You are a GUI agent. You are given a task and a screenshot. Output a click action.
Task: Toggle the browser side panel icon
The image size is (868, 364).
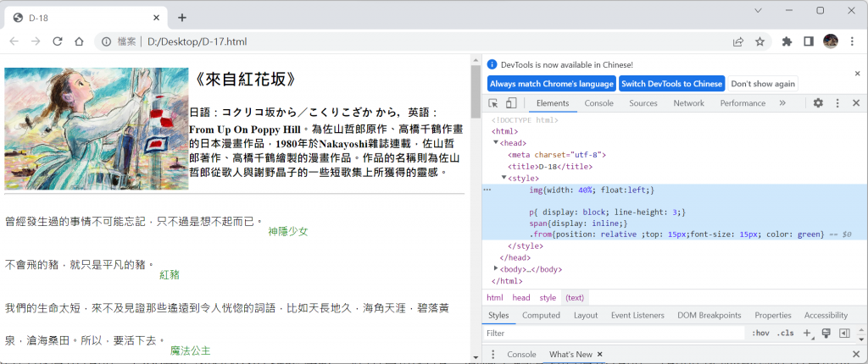point(808,41)
